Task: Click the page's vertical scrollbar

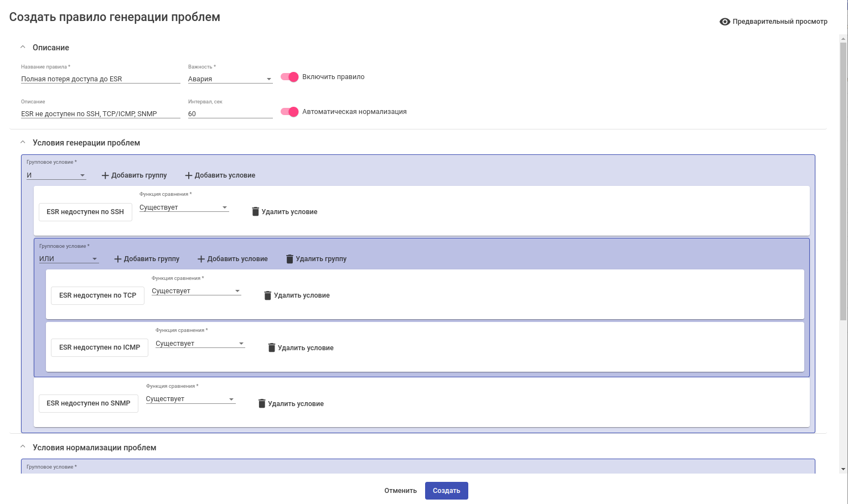Action: click(x=843, y=183)
